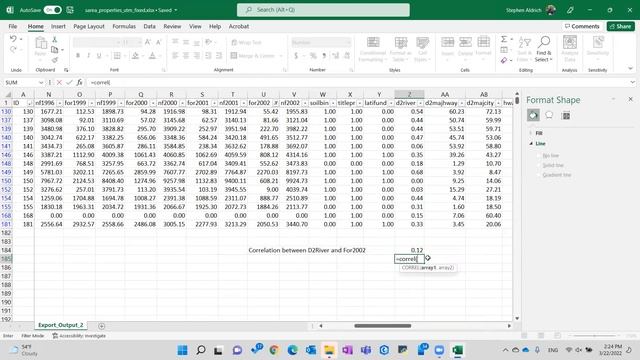Open taskbar Search magnifier
The width and height of the screenshot is (640, 360).
[x=200, y=350]
